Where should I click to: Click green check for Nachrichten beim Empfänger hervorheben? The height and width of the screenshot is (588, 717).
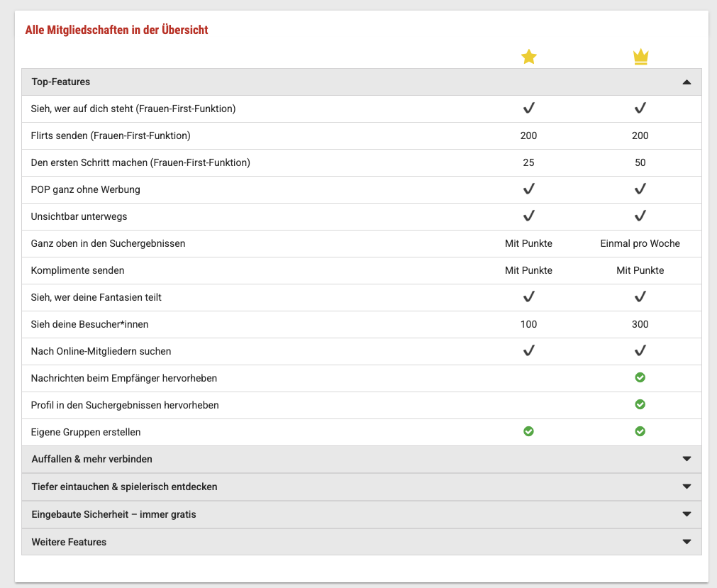point(640,378)
